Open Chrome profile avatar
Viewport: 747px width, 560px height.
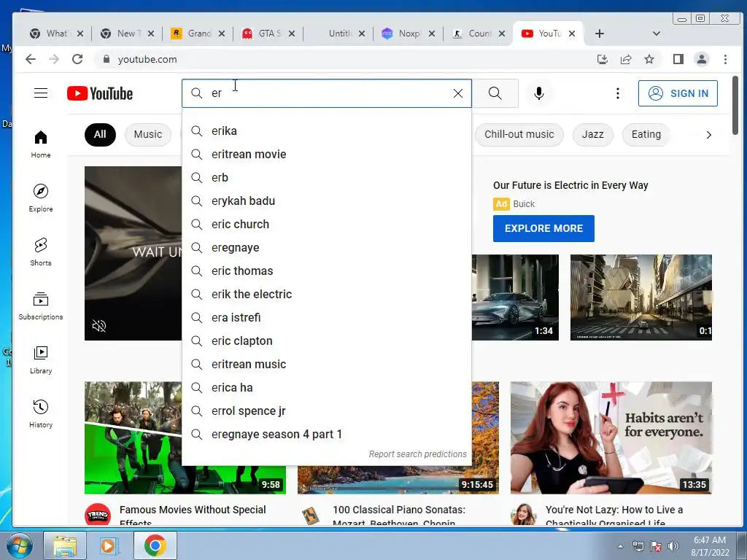(702, 59)
